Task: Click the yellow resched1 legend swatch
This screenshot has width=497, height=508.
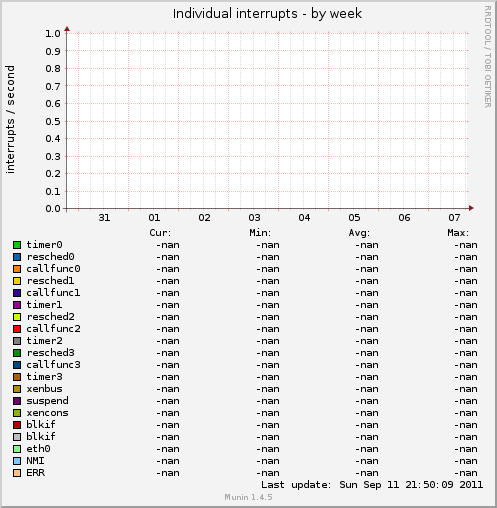Action: pyautogui.click(x=17, y=281)
